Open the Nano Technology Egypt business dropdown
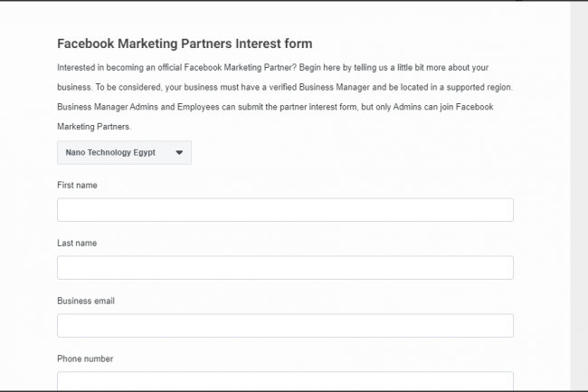Screen dimensions: 588x392 [x=124, y=153]
